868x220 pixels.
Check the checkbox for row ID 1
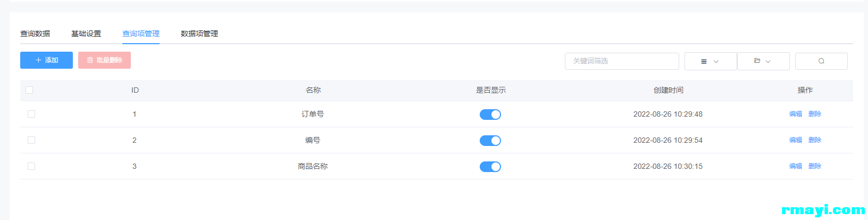pyautogui.click(x=31, y=114)
